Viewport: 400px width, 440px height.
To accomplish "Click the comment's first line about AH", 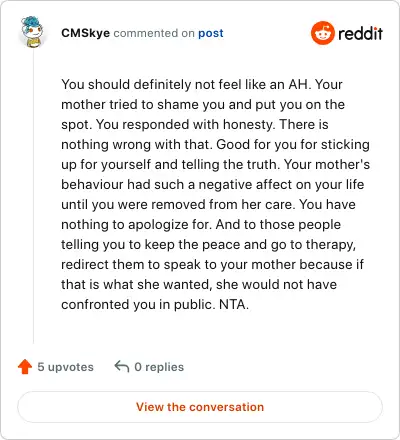I will [202, 84].
